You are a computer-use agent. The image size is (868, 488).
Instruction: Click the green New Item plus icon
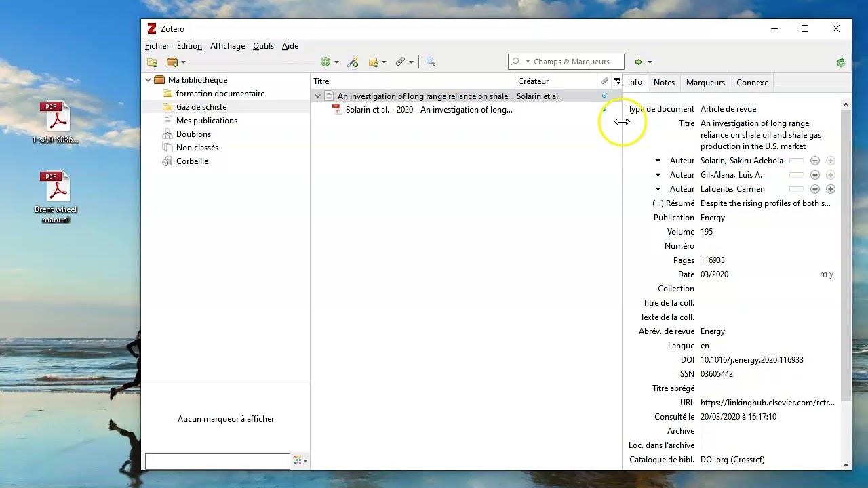point(325,62)
